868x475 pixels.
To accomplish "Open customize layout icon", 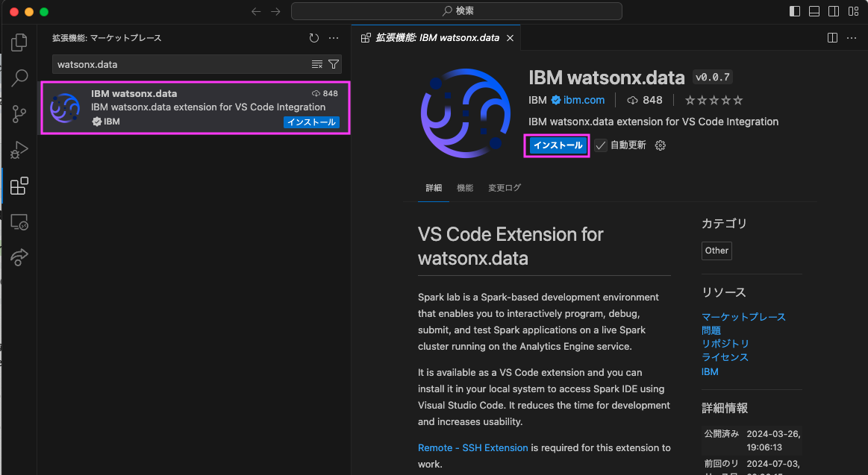I will pos(853,11).
